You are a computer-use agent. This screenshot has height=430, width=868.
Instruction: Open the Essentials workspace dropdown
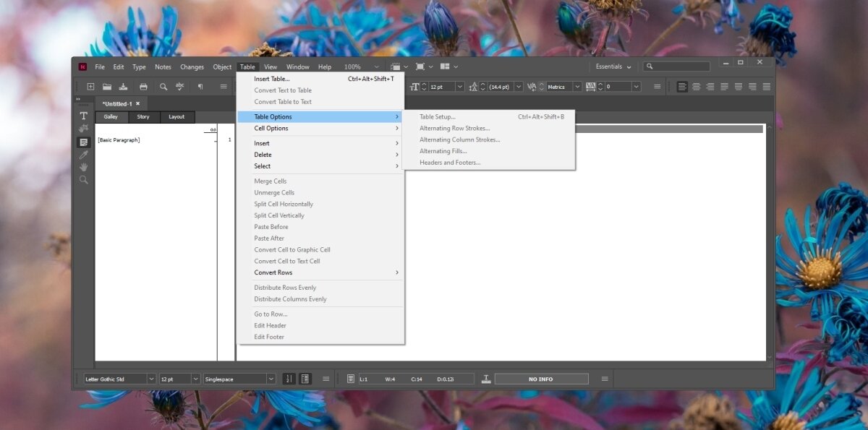coord(613,66)
